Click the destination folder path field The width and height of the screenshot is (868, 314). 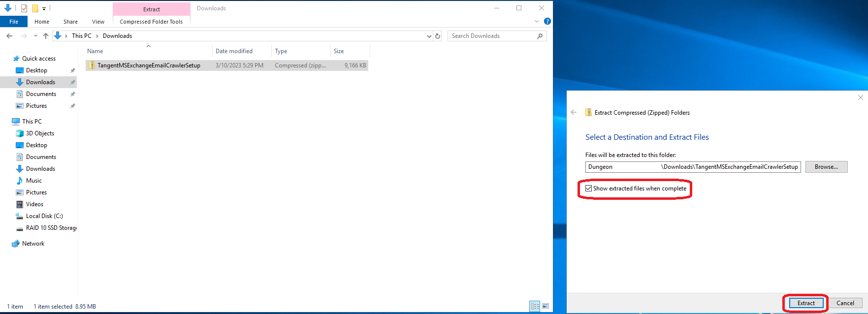point(693,167)
